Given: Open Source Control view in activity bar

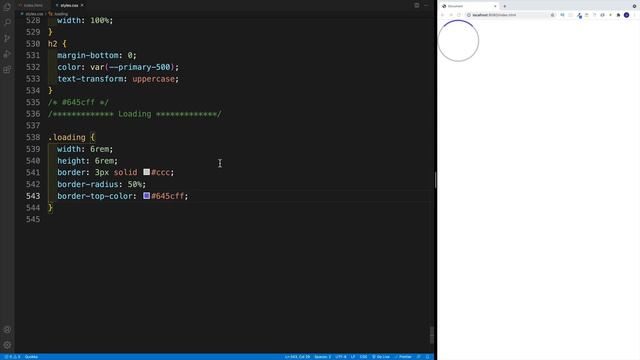Looking at the screenshot, I should [x=7, y=38].
